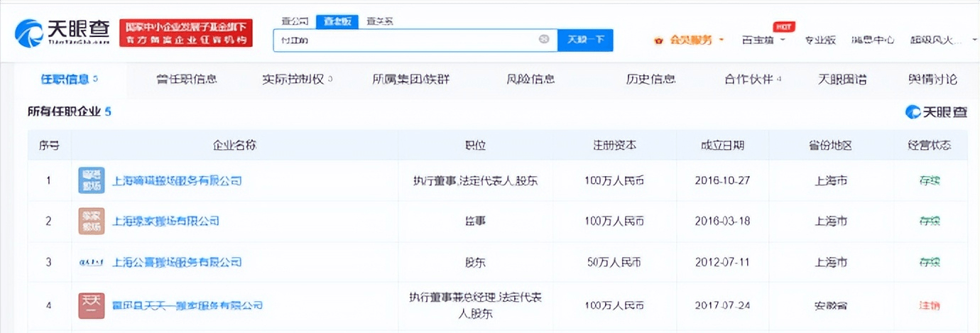Click the date 2012-07-11

pos(722,262)
